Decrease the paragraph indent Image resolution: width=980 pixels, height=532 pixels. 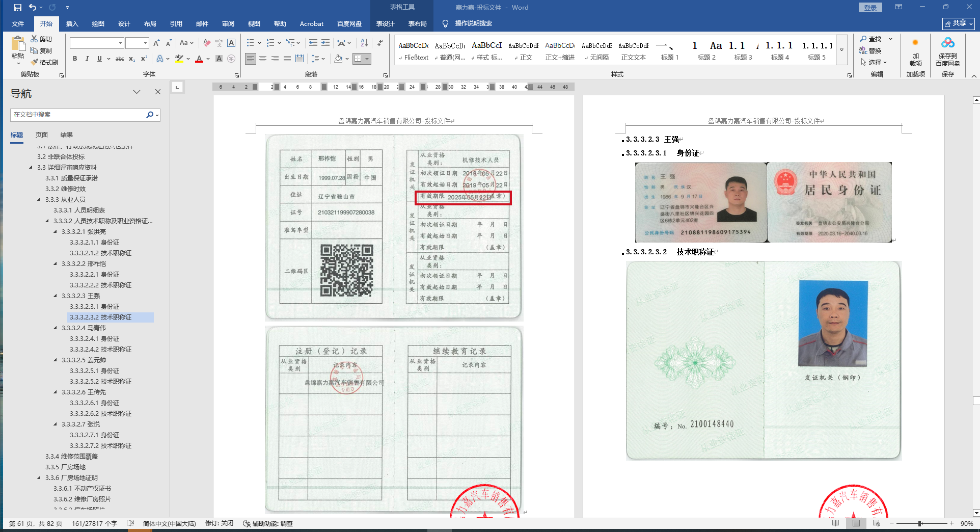coord(313,43)
